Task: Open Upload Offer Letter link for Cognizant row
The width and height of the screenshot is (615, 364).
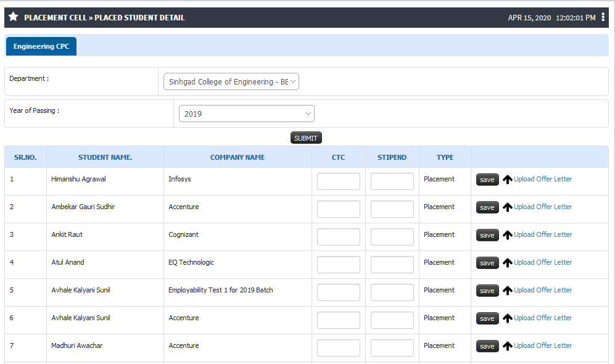Action: [543, 234]
